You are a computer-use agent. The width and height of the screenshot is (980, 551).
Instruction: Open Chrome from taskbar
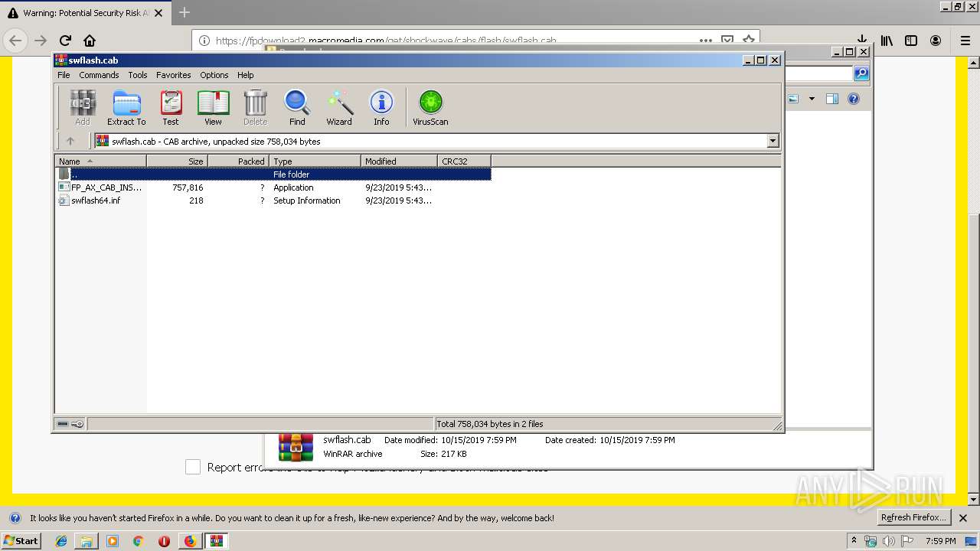point(138,541)
